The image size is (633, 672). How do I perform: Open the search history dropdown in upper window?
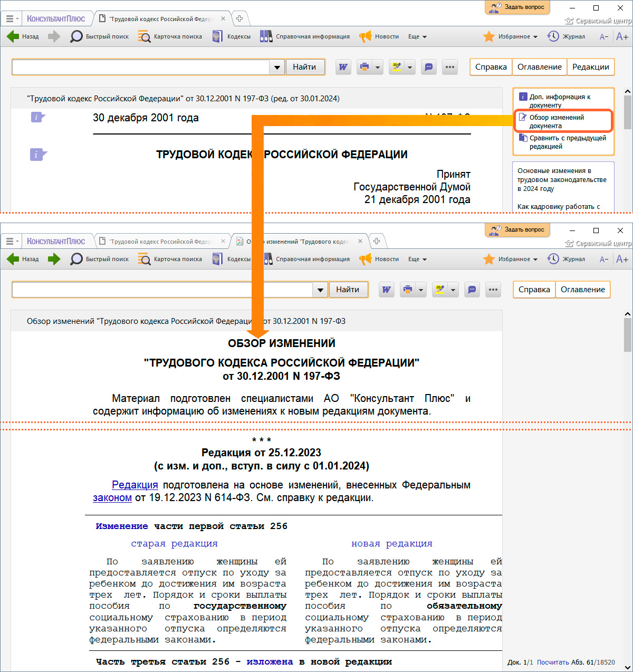coord(277,67)
